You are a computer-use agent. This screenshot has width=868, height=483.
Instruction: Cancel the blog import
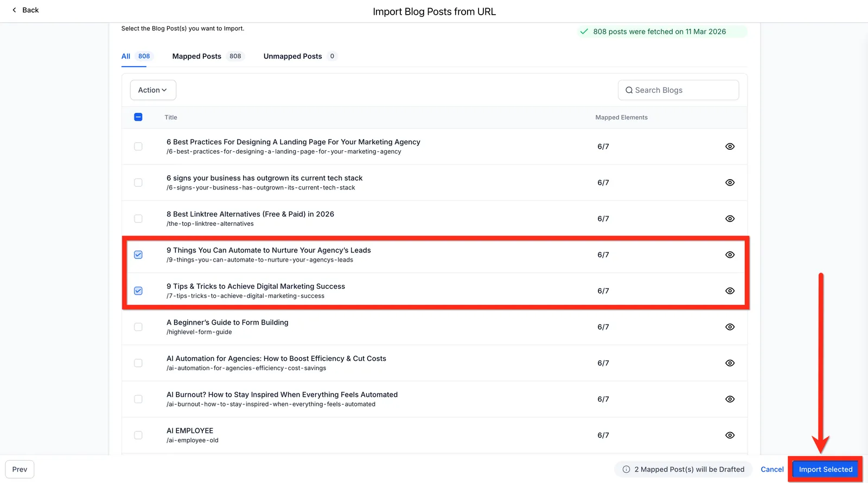click(772, 469)
